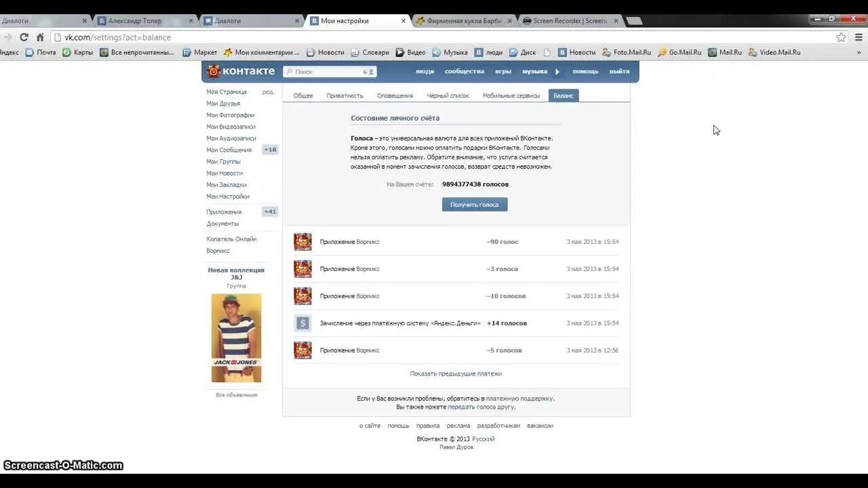
Task: Click выйти to log out
Action: point(619,71)
